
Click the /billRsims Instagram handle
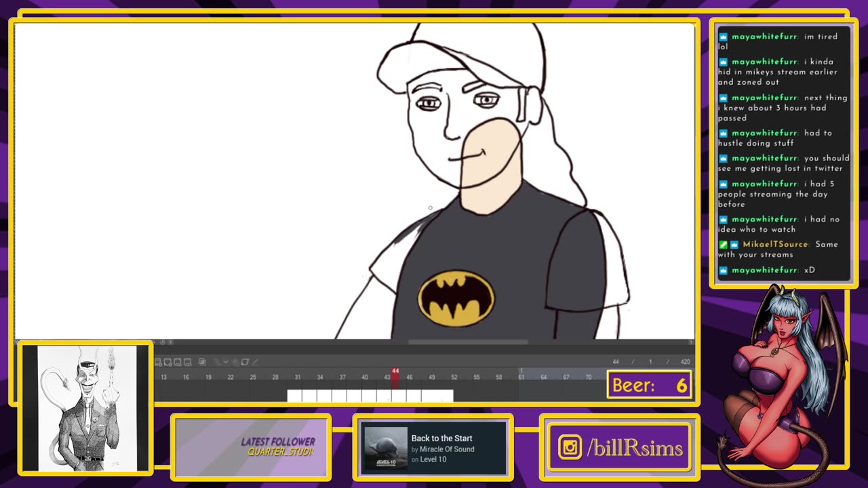pyautogui.click(x=635, y=448)
